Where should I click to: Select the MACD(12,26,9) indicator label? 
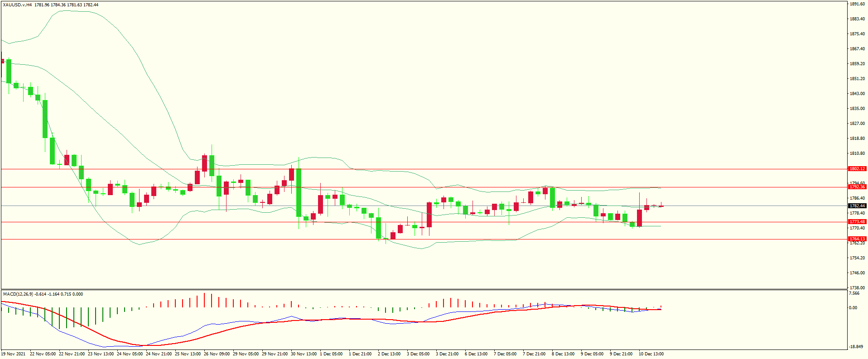(18, 294)
